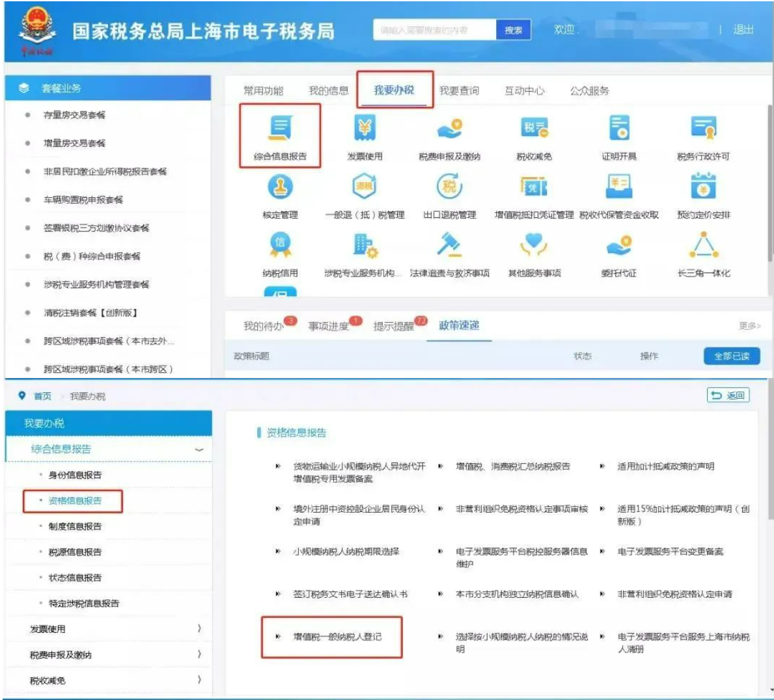Open the 法律追责与救济事项 icon

pos(450,245)
